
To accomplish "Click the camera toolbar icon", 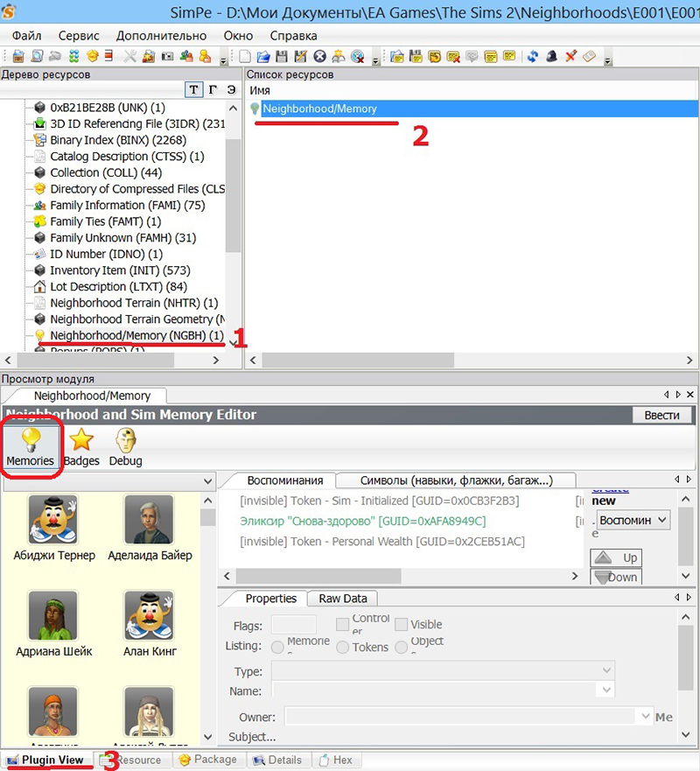I will point(168,57).
